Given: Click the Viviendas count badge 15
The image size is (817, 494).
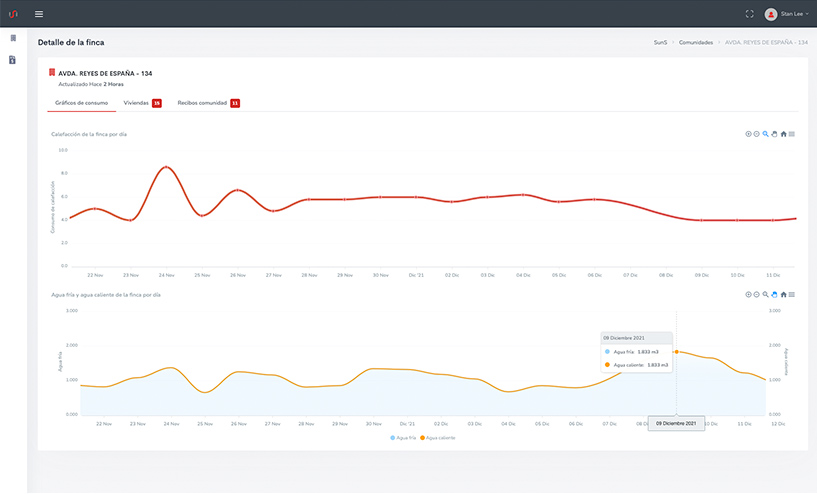Looking at the screenshot, I should [157, 103].
